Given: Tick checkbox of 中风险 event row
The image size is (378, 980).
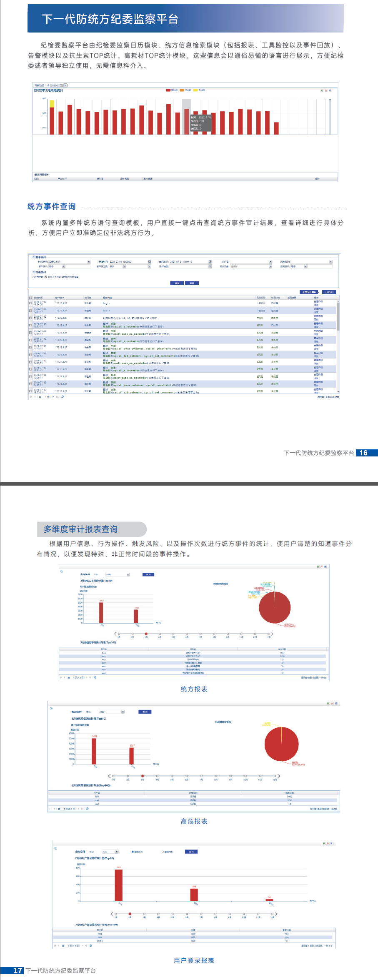Looking at the screenshot, I should tap(30, 318).
